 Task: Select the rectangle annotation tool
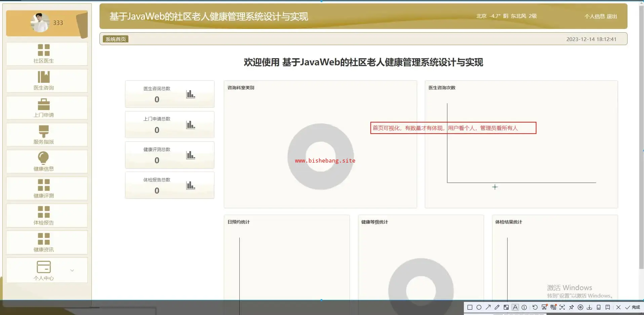point(470,307)
